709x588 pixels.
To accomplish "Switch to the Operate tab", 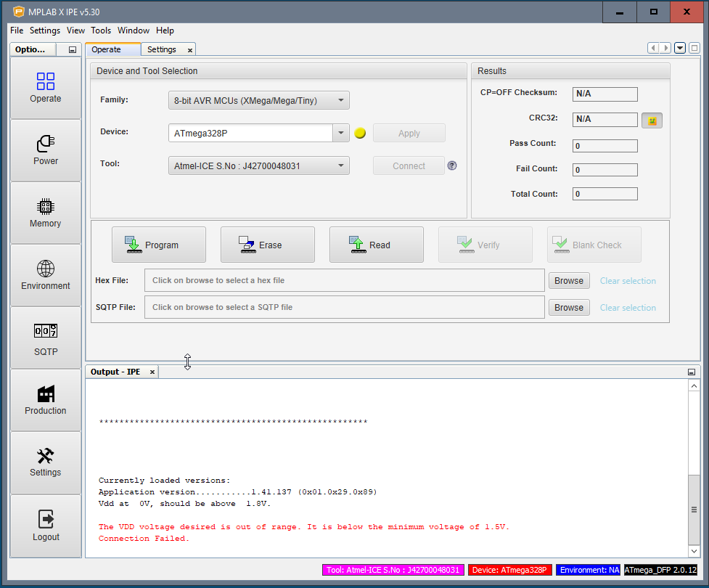I will tap(113, 49).
